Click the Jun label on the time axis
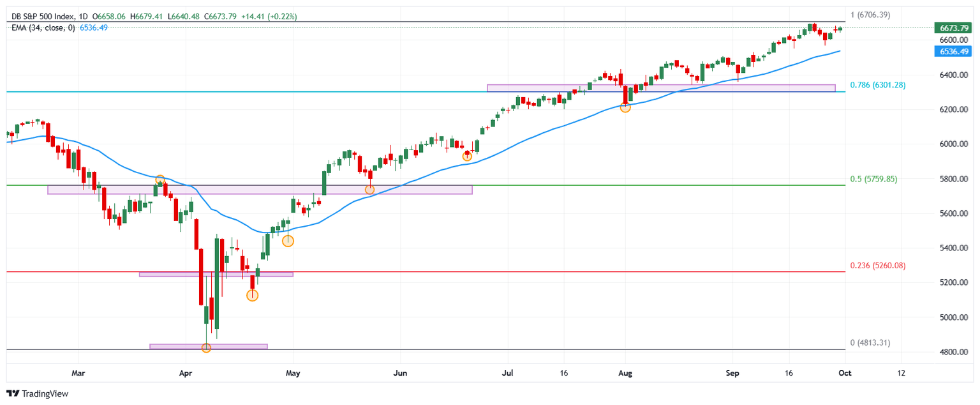The height and width of the screenshot is (405, 980). pos(400,373)
